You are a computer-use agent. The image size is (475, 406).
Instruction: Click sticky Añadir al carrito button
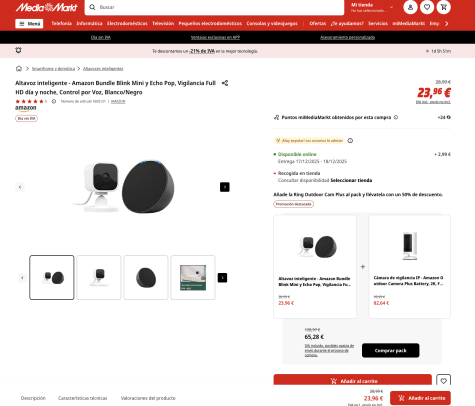click(420, 398)
